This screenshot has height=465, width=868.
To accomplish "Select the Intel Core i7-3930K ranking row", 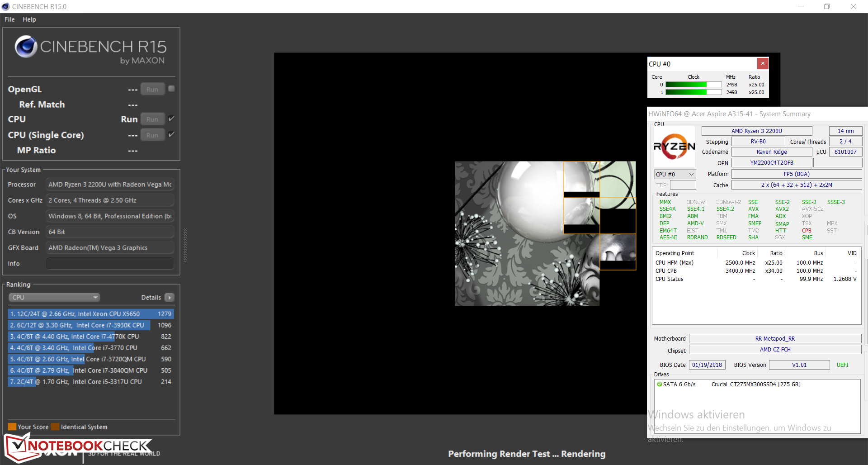I will click(x=91, y=325).
